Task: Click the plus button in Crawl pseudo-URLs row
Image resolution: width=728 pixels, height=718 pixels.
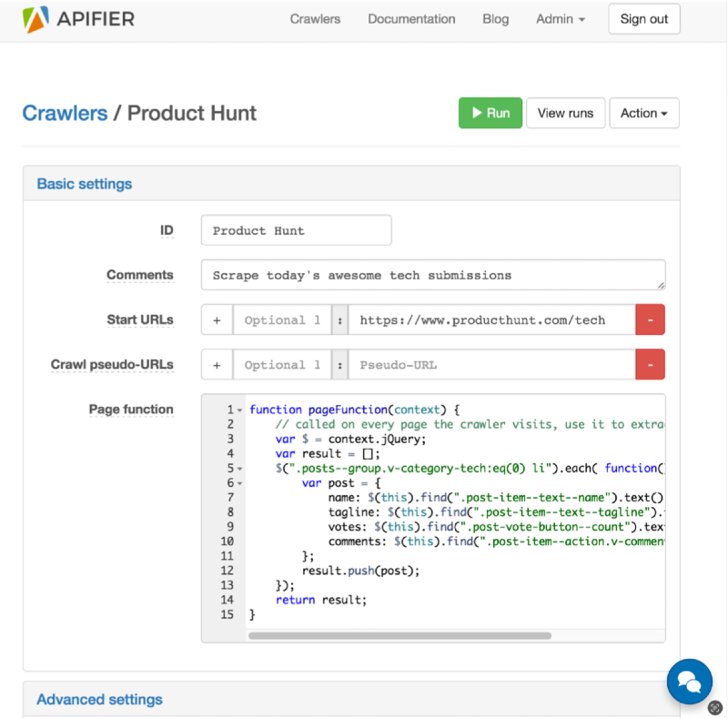Action: click(217, 365)
